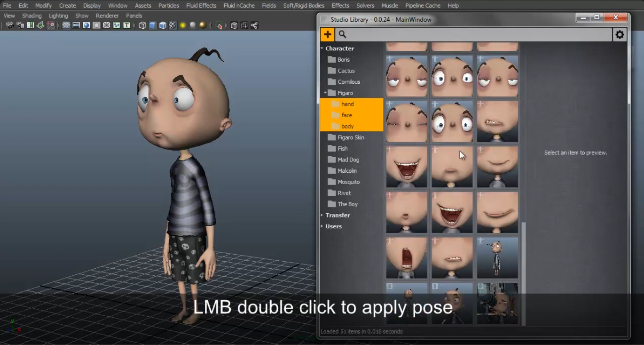Open Studio Library settings gear
This screenshot has width=644, height=345.
[620, 34]
